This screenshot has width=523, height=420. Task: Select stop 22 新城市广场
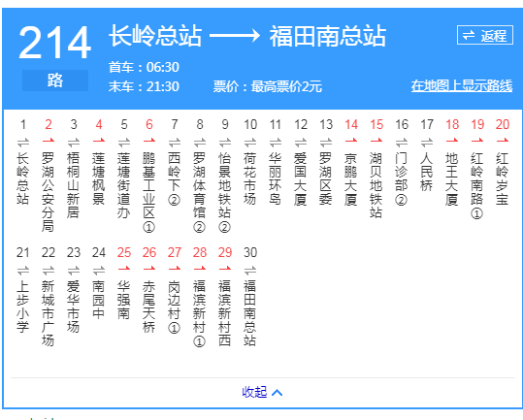[x=49, y=313]
